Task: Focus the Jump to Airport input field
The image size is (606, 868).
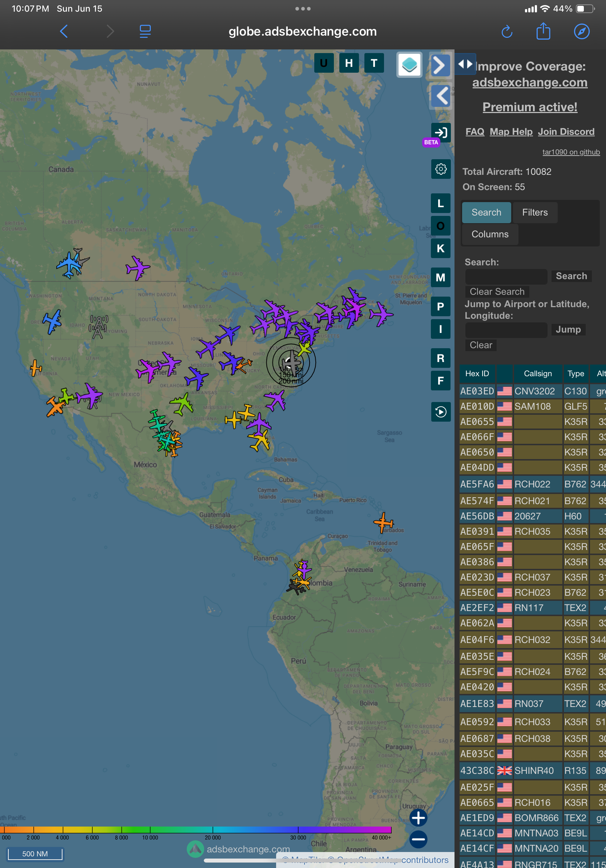Action: [x=506, y=330]
